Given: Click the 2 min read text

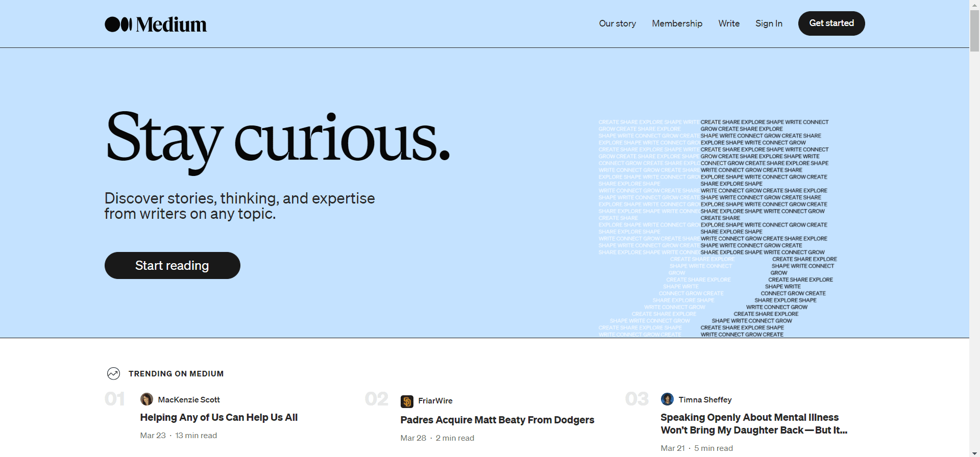Looking at the screenshot, I should (x=455, y=438).
